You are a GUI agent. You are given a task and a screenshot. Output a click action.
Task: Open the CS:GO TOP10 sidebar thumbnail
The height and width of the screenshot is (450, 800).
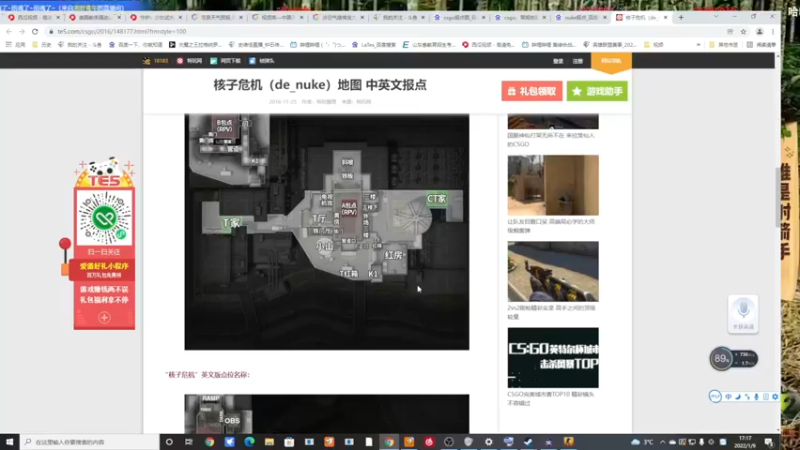pos(553,358)
